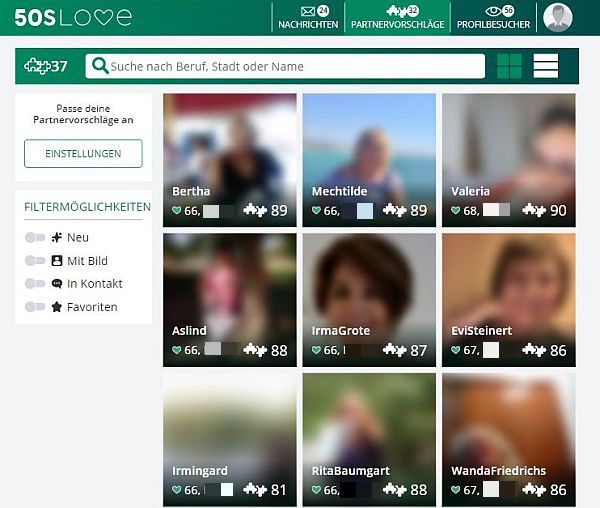600x508 pixels.
Task: Click the 50sLove logo
Action: [72, 17]
